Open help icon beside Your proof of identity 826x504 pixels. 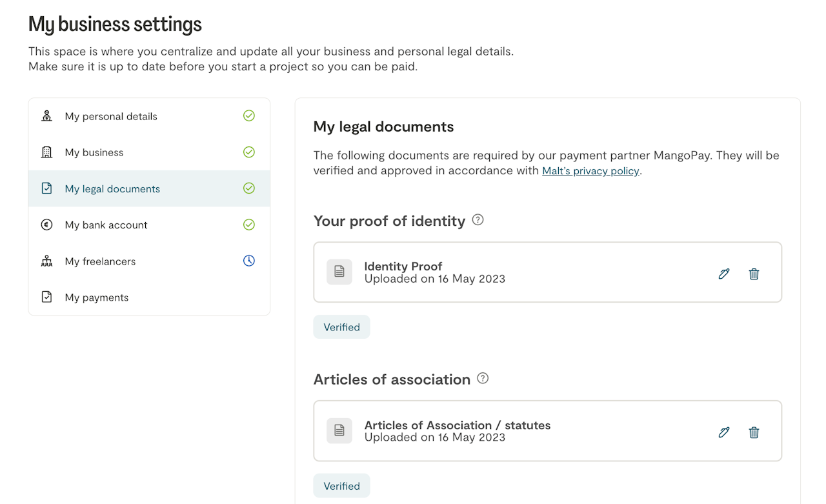(478, 220)
